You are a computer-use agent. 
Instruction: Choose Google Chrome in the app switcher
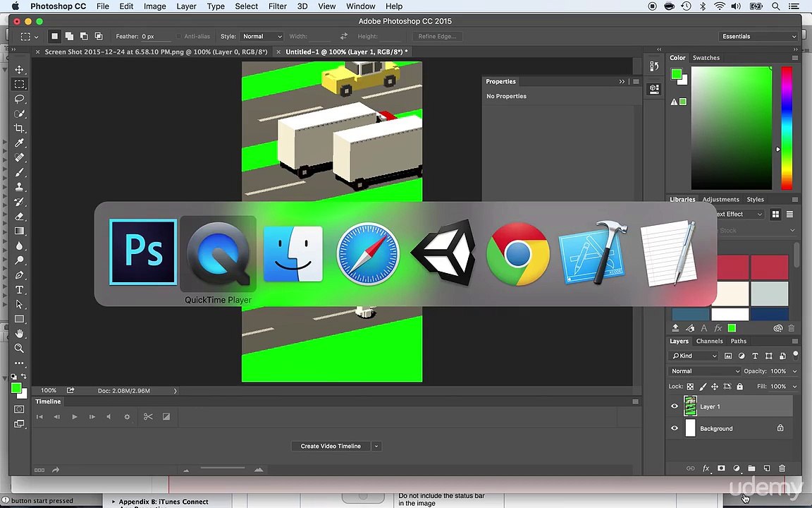pos(518,253)
